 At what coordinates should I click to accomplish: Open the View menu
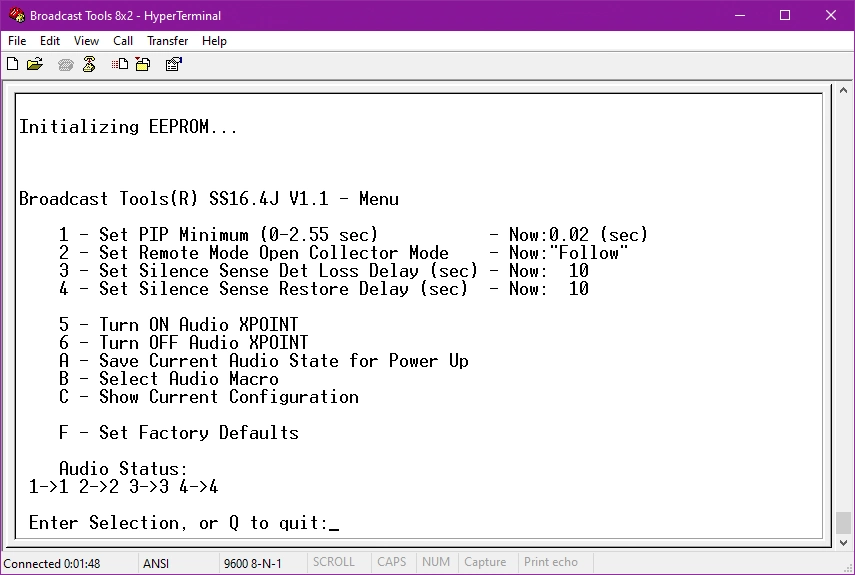pyautogui.click(x=86, y=41)
